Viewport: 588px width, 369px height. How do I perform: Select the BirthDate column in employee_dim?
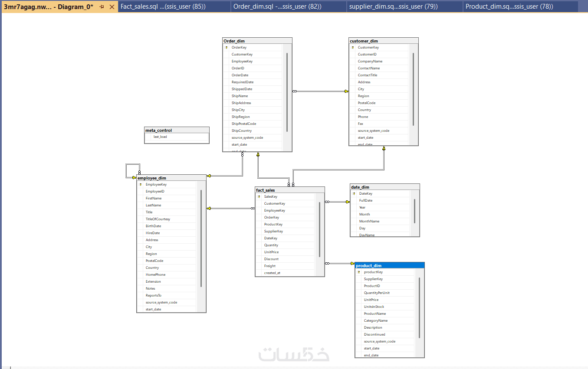click(x=167, y=226)
